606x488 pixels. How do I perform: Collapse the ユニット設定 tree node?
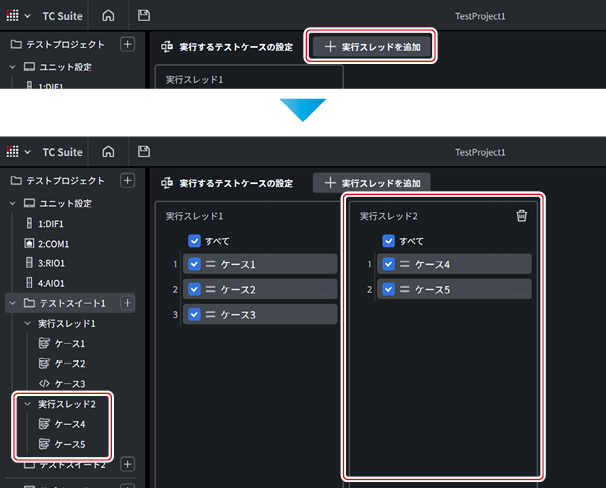coord(12,203)
